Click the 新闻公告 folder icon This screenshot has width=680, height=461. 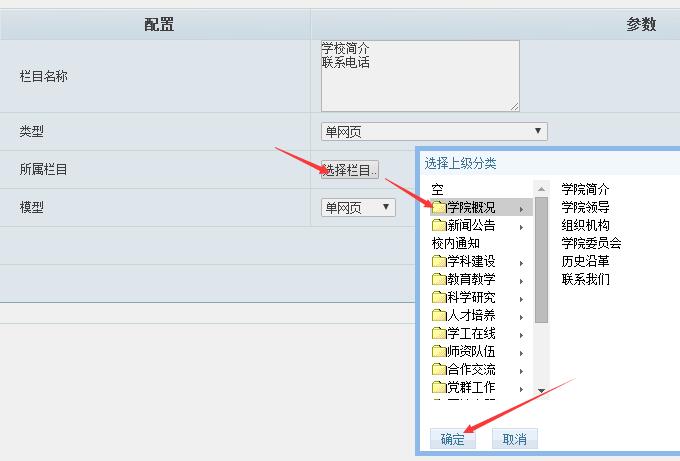439,225
